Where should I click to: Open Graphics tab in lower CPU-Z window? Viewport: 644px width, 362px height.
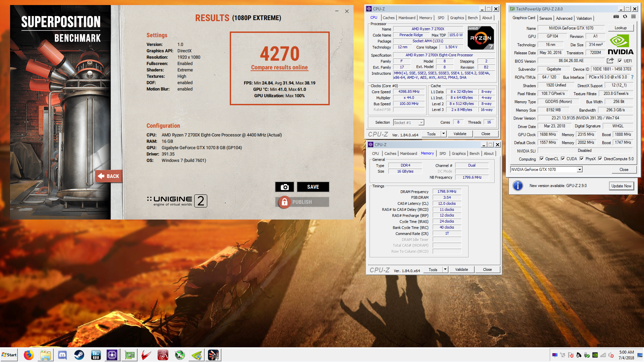(459, 154)
